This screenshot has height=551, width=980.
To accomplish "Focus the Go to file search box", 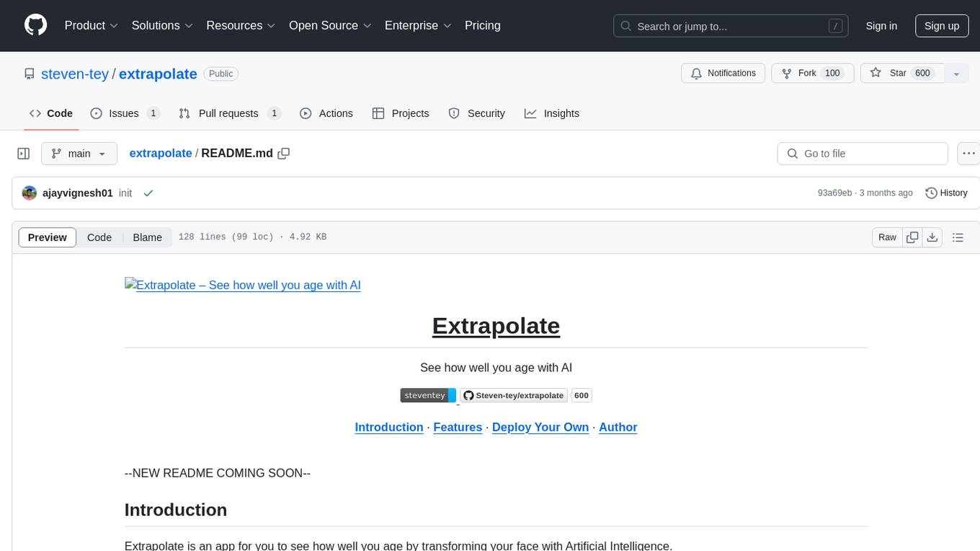I will (x=863, y=154).
